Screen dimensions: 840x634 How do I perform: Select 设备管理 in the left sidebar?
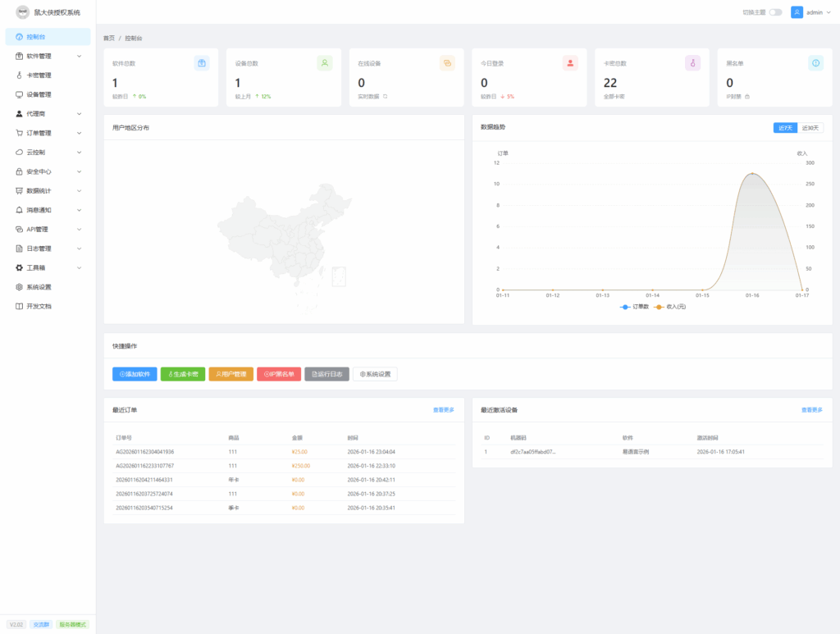point(37,94)
